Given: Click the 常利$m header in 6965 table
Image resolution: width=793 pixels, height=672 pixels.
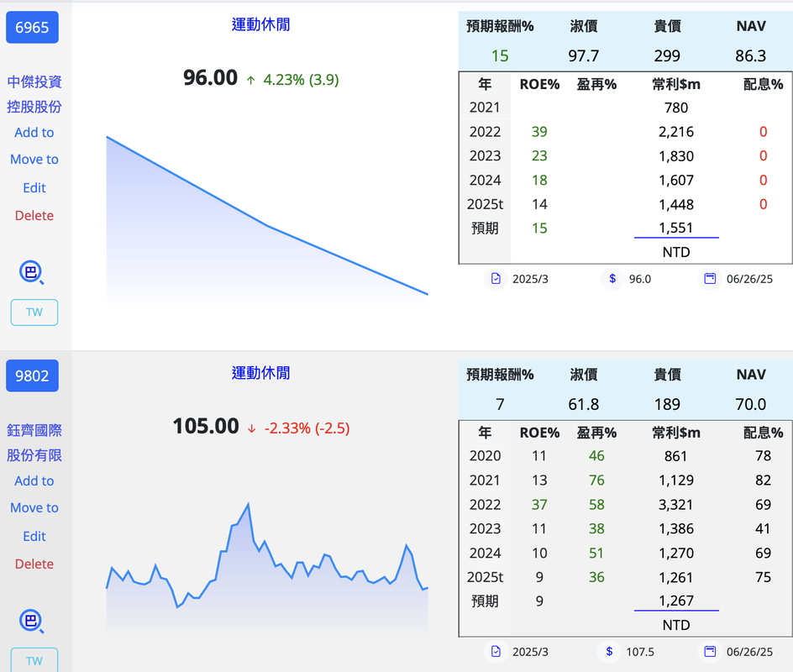Looking at the screenshot, I should (676, 84).
